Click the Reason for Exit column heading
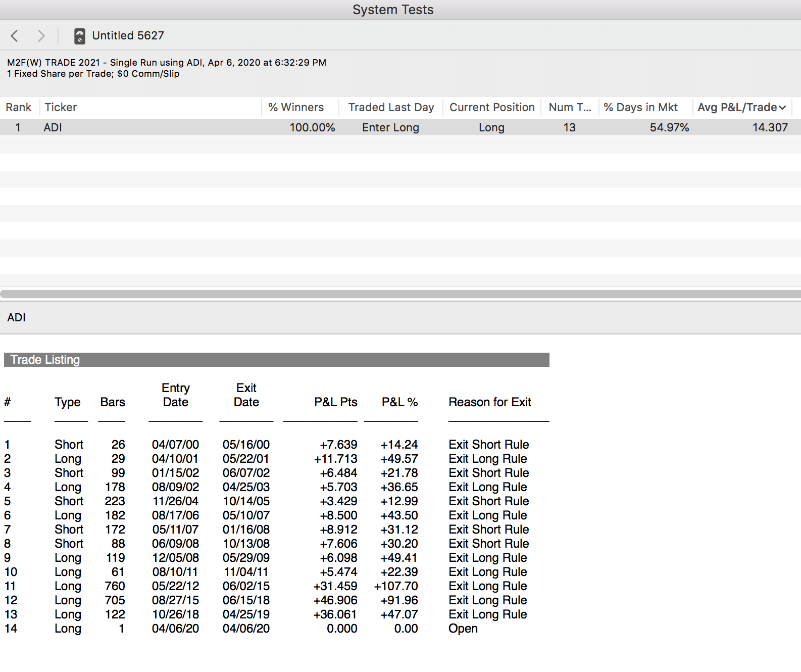The image size is (801, 672). [489, 402]
